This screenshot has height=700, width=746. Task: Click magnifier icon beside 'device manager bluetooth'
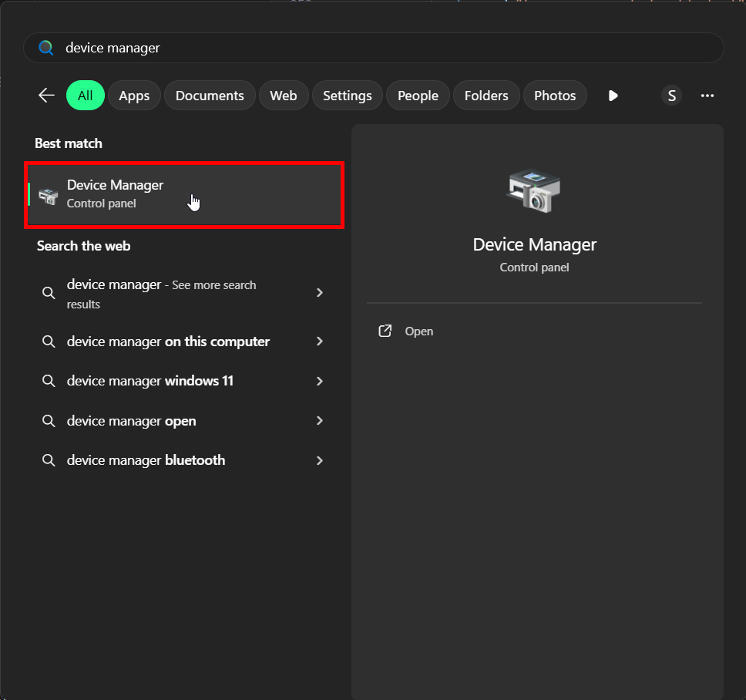click(x=49, y=460)
